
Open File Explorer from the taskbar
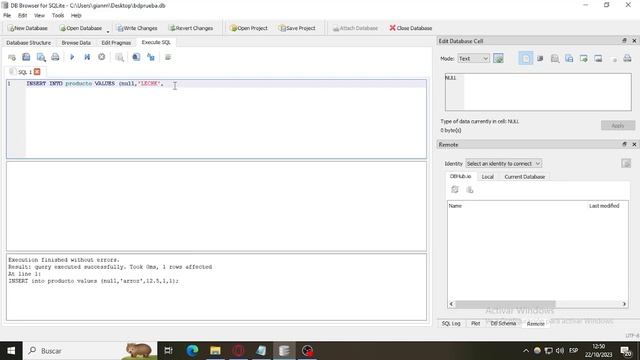point(216,351)
